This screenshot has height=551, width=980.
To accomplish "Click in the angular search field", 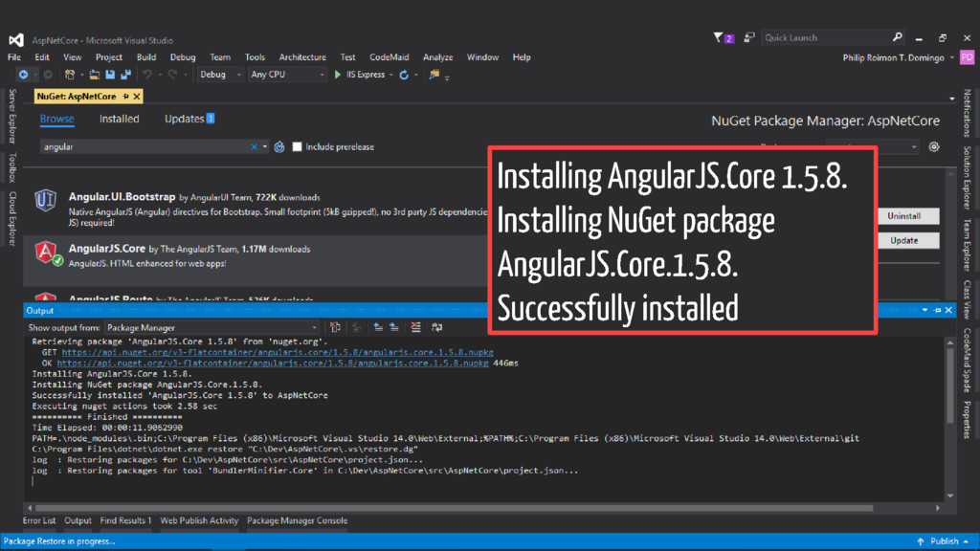I will 145,146.
